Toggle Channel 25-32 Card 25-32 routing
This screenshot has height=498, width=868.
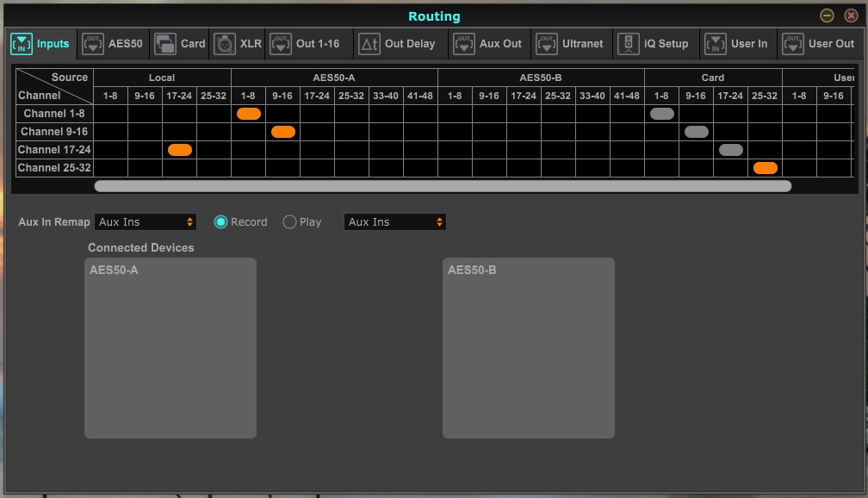click(765, 168)
